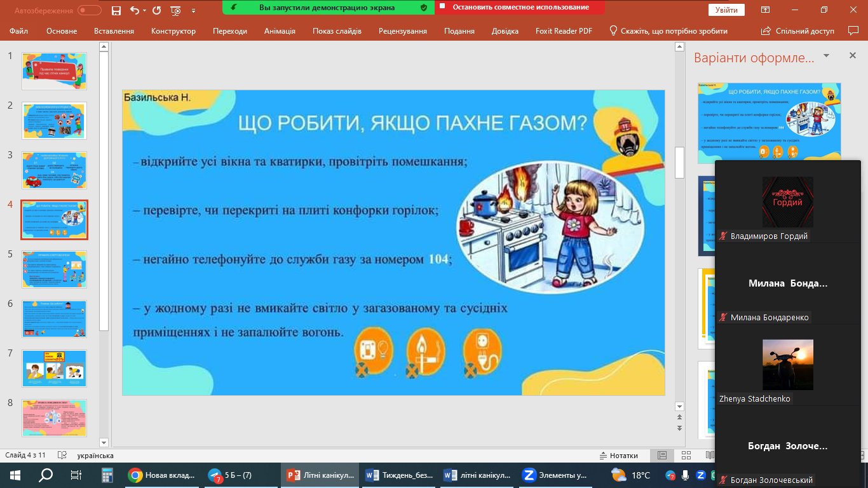
Task: Click the slide panel scroll-up arrow
Action: pyautogui.click(x=104, y=46)
